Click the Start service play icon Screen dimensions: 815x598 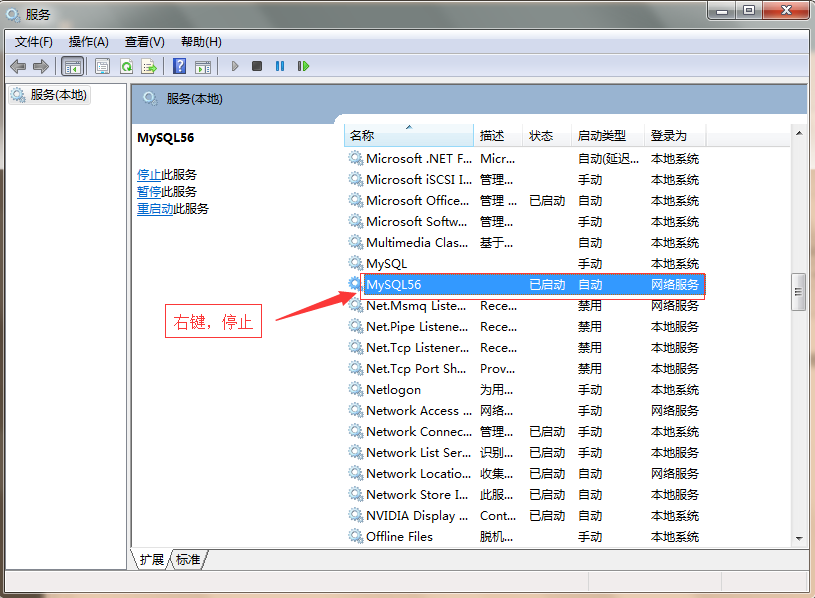tap(235, 66)
